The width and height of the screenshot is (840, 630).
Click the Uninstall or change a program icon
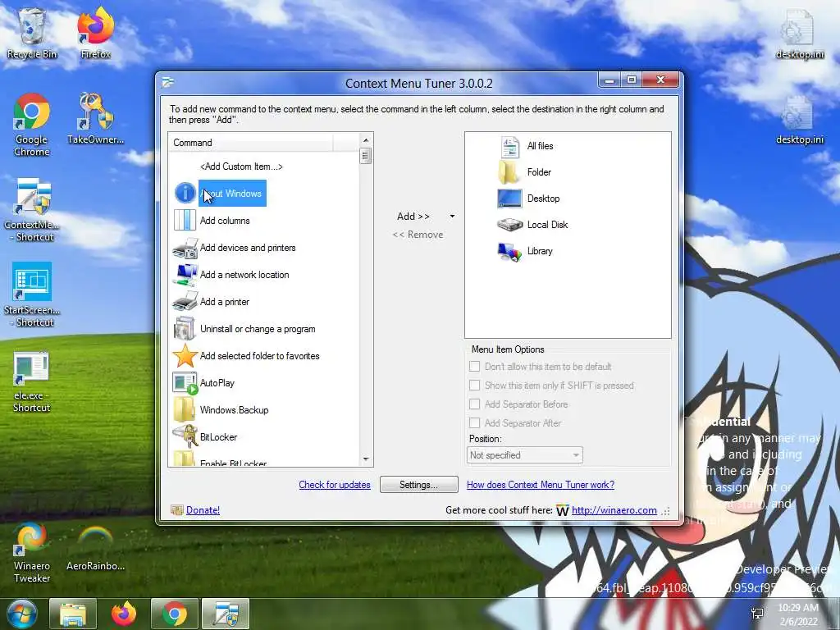[x=185, y=328]
